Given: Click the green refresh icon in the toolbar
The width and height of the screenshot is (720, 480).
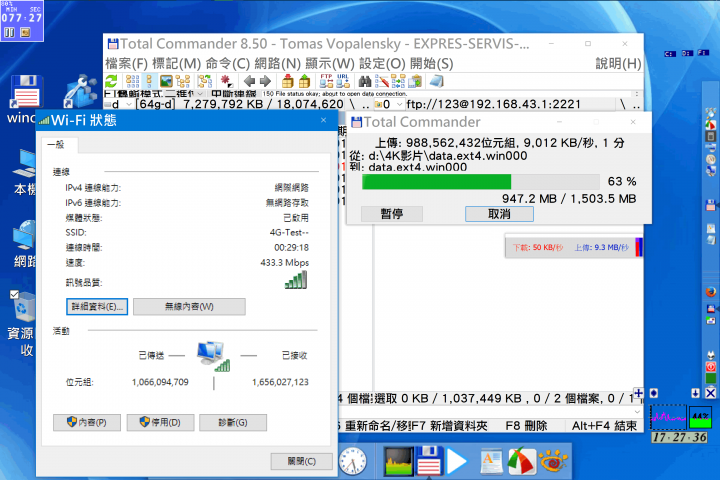Looking at the screenshot, I should click(x=112, y=82).
